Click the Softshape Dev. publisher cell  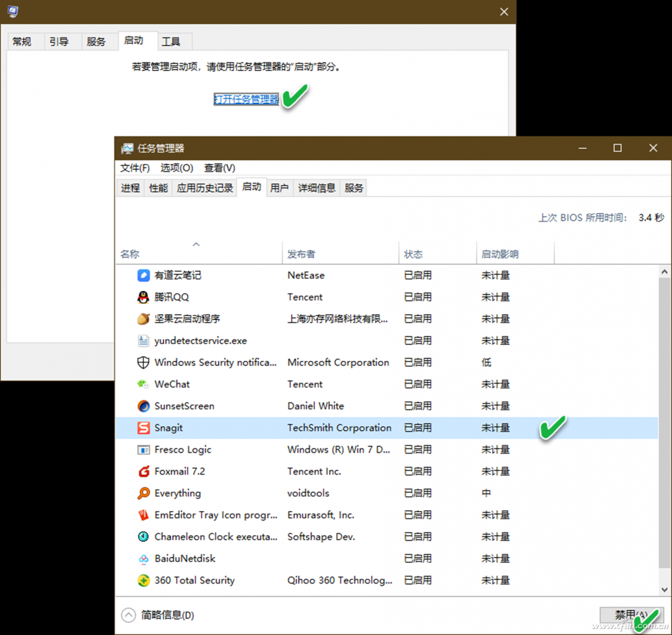[321, 536]
